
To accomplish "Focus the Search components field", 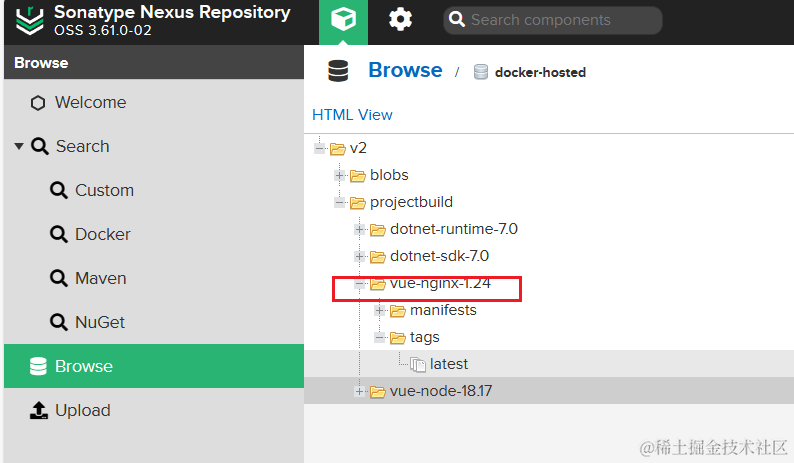I will pyautogui.click(x=552, y=20).
